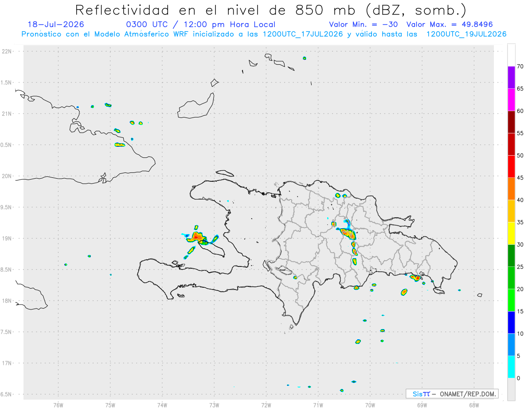The image size is (532, 411).
Task: Click the colorbar label '25'
Action: pyautogui.click(x=520, y=267)
